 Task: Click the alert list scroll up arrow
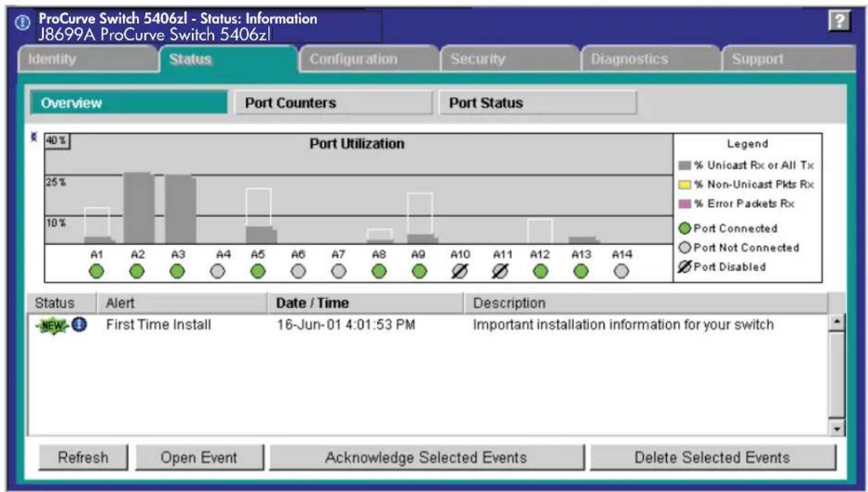[x=837, y=322]
